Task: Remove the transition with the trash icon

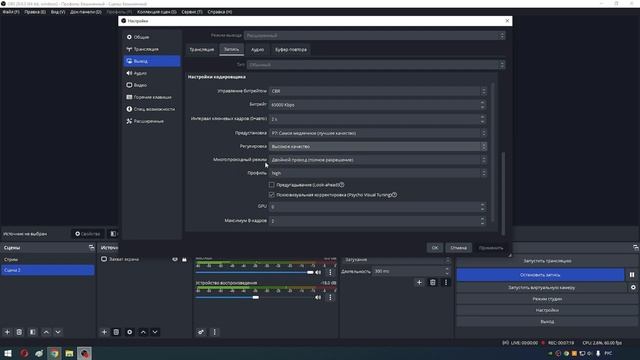Action: (x=433, y=282)
